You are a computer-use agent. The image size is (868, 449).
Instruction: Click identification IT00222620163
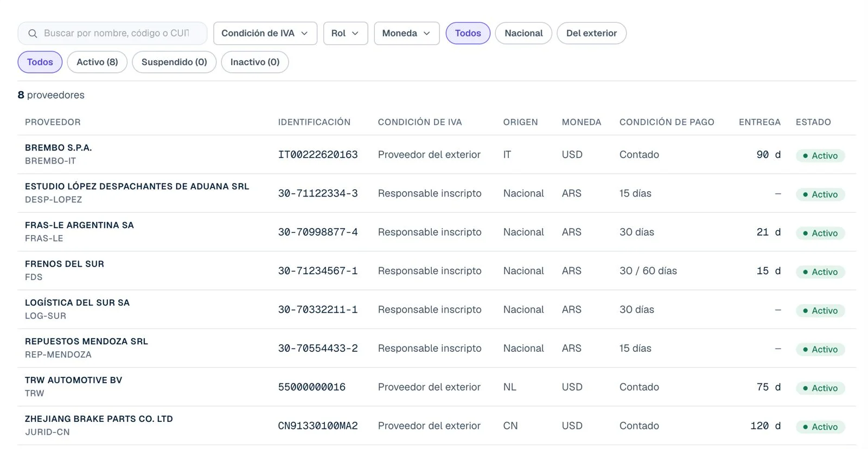pos(318,155)
